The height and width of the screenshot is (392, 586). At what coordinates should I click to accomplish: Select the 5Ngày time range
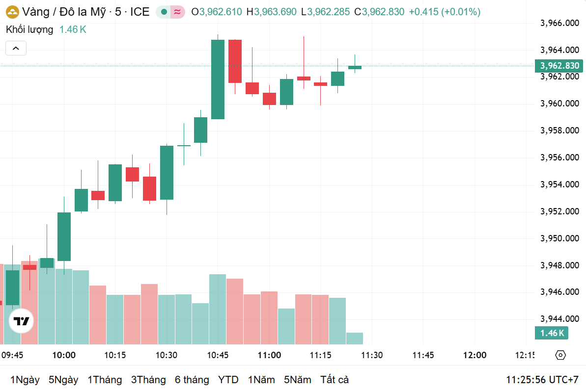63,380
